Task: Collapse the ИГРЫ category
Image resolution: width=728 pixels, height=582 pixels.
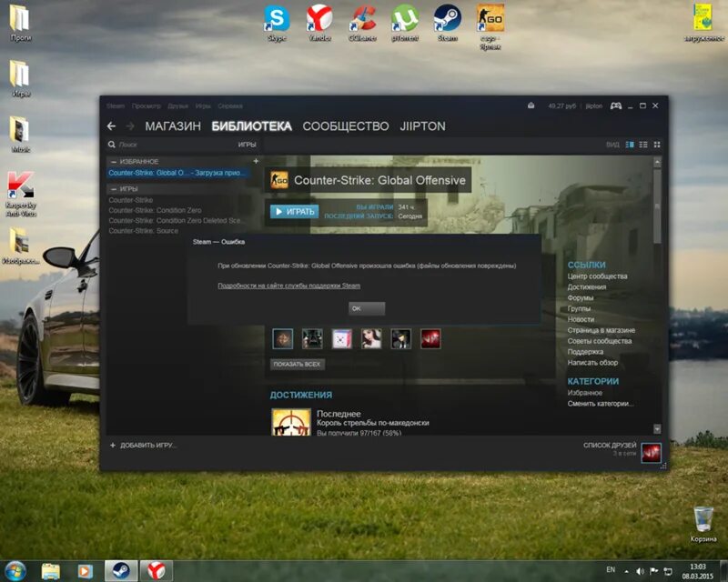Action: pos(114,189)
